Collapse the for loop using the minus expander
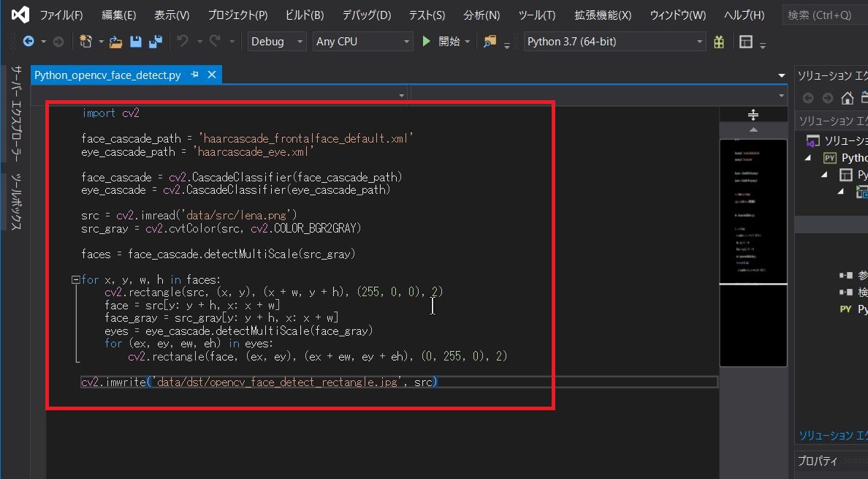The height and width of the screenshot is (479, 868). point(75,279)
